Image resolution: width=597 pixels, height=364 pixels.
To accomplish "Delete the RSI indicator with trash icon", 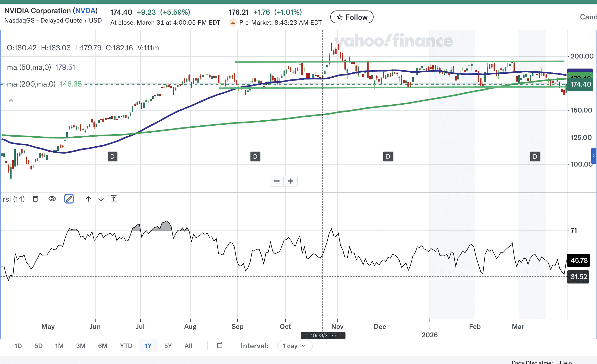I will [x=35, y=199].
